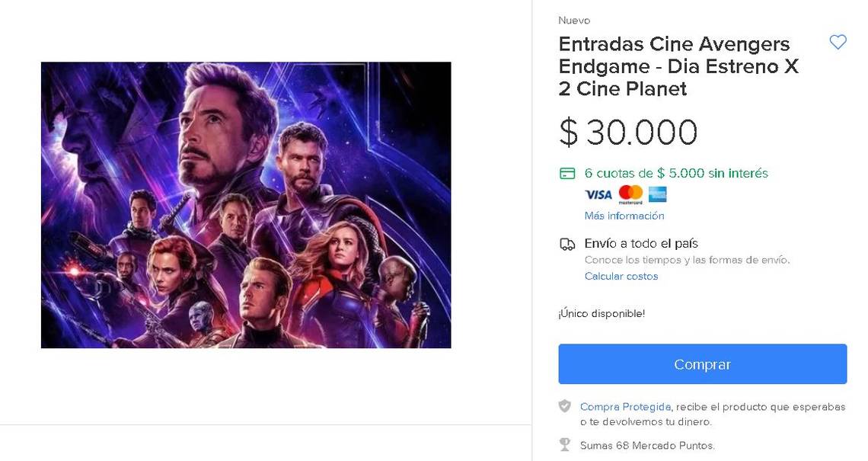Click the Sumas 68 Mercado Puntos text
868x461 pixels.
point(647,445)
